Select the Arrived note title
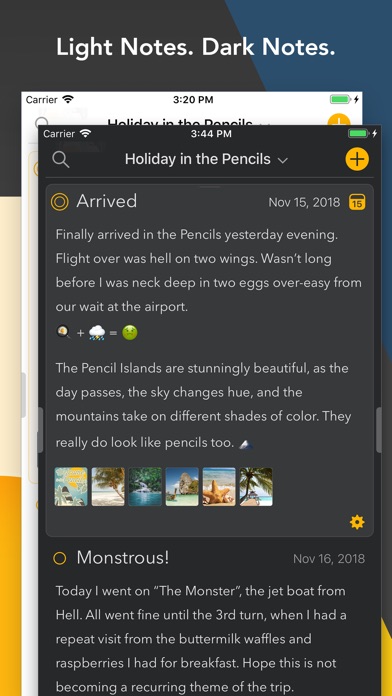Image resolution: width=392 pixels, height=696 pixels. pyautogui.click(x=107, y=201)
